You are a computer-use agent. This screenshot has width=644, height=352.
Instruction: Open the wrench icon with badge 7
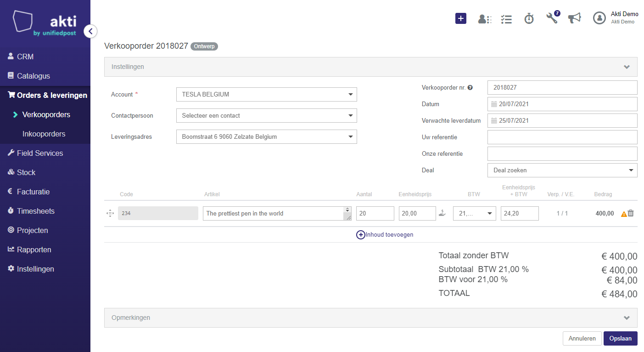pos(553,17)
